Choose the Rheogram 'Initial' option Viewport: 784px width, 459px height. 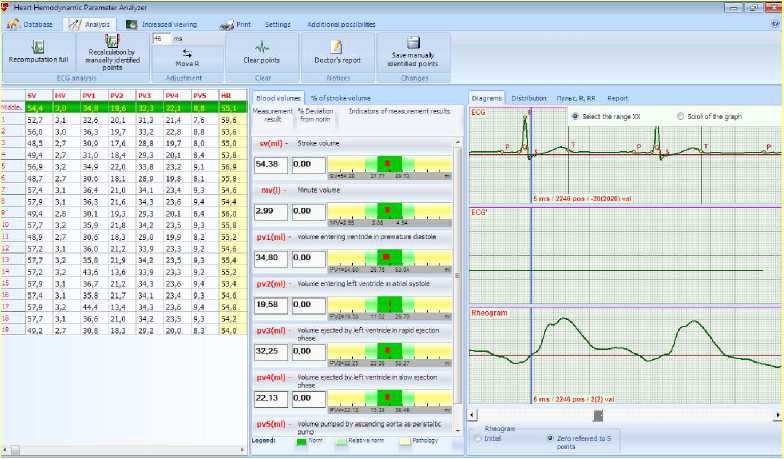477,438
